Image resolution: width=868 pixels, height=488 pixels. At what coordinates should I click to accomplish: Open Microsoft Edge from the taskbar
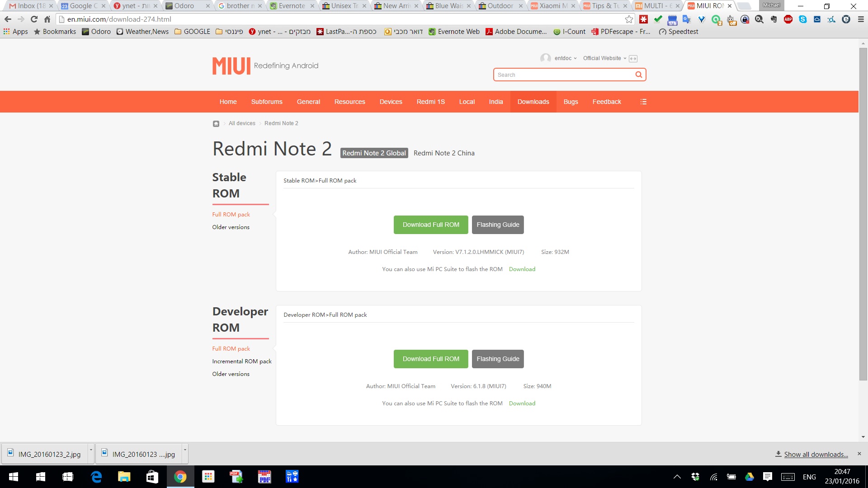pyautogui.click(x=96, y=477)
